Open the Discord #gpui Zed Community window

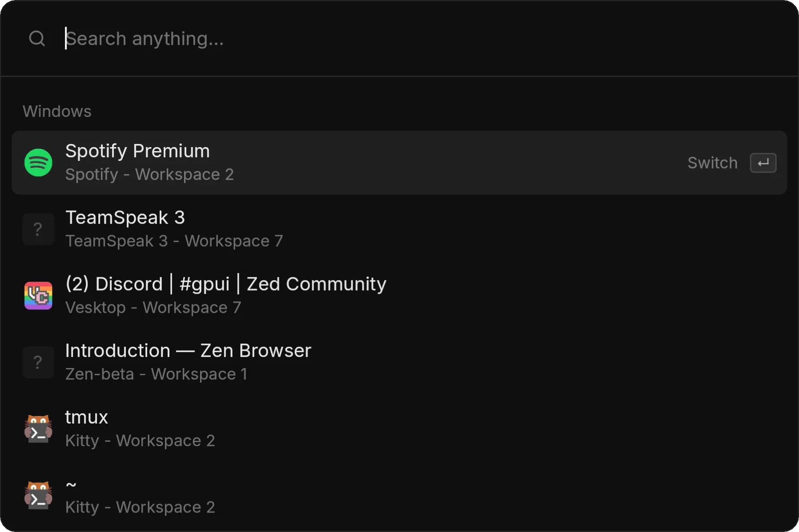click(x=226, y=284)
